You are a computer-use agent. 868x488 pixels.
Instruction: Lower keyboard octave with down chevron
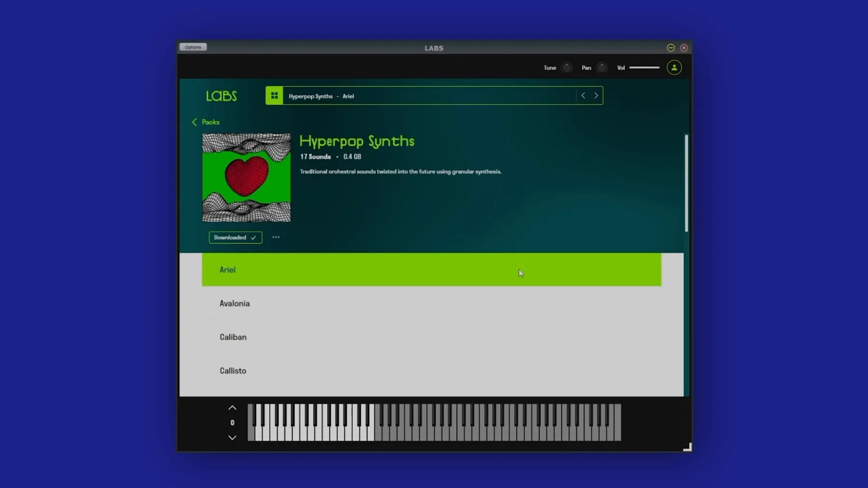[232, 437]
